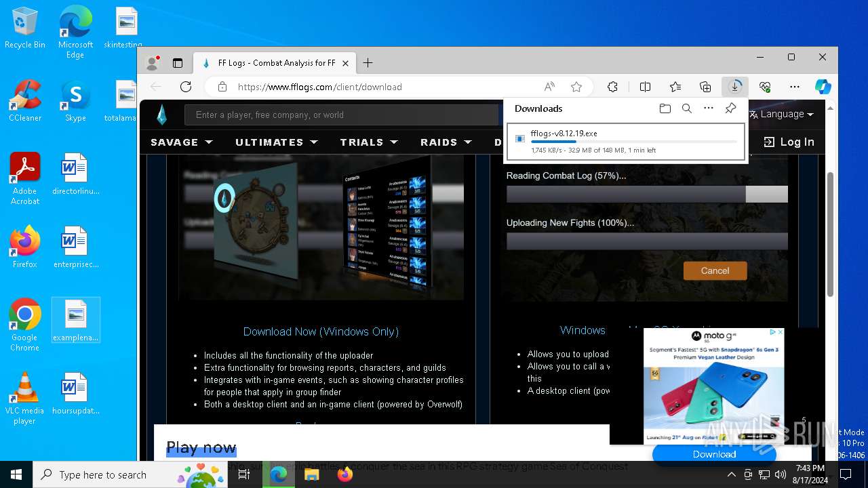Open Edge Settings and more menu

point(795,87)
